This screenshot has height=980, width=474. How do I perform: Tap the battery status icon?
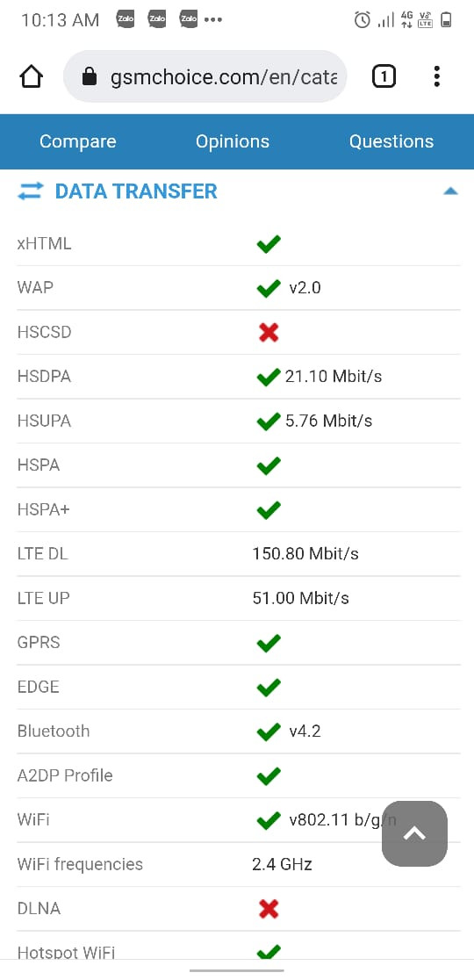446,20
